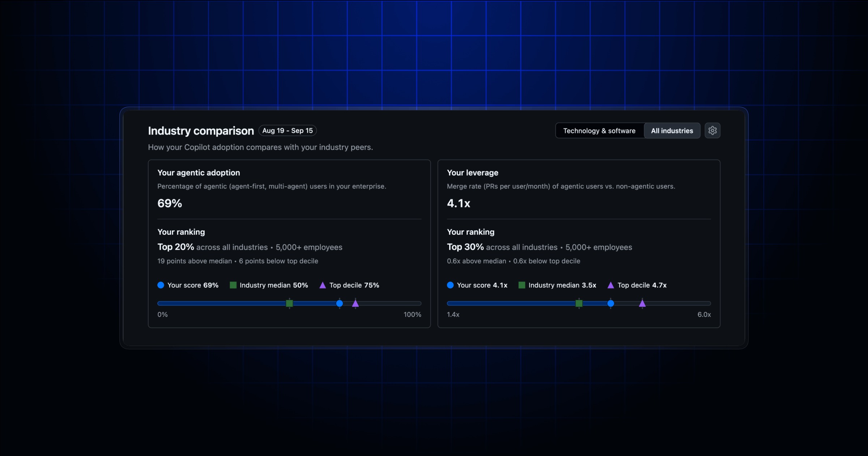Click the Top 30% ranking text

(465, 247)
